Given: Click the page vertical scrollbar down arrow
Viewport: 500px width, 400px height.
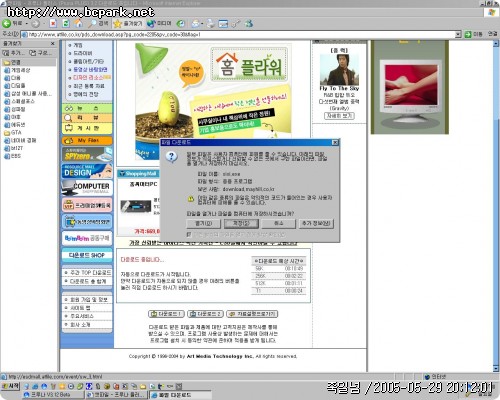Looking at the screenshot, I should 496,369.
